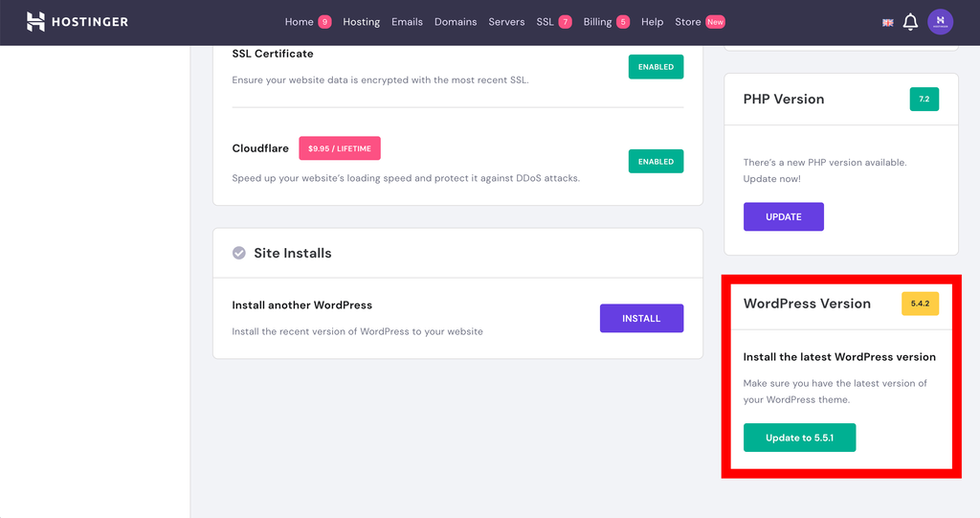Open the Billing menu
This screenshot has width=980, height=518.
(597, 22)
